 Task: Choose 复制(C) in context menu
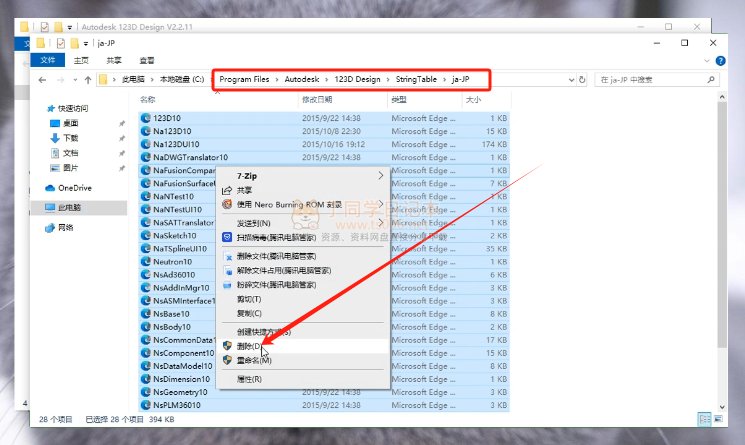click(303, 313)
